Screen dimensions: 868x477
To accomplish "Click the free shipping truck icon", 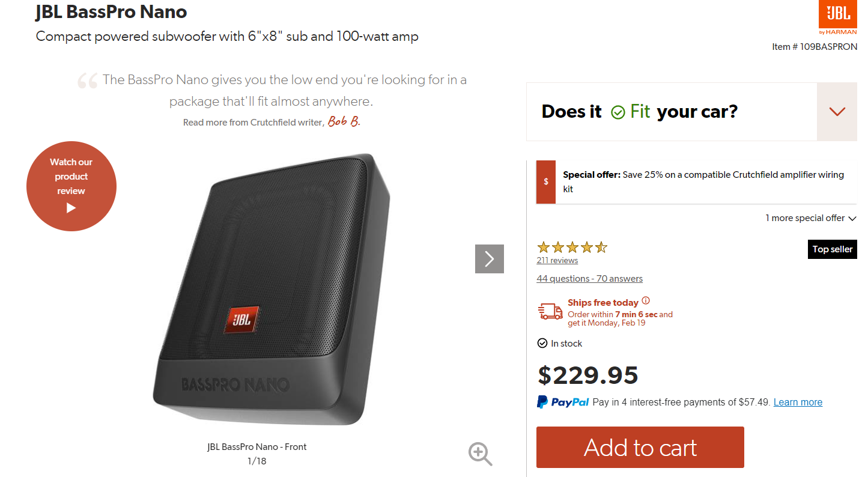I will point(550,312).
